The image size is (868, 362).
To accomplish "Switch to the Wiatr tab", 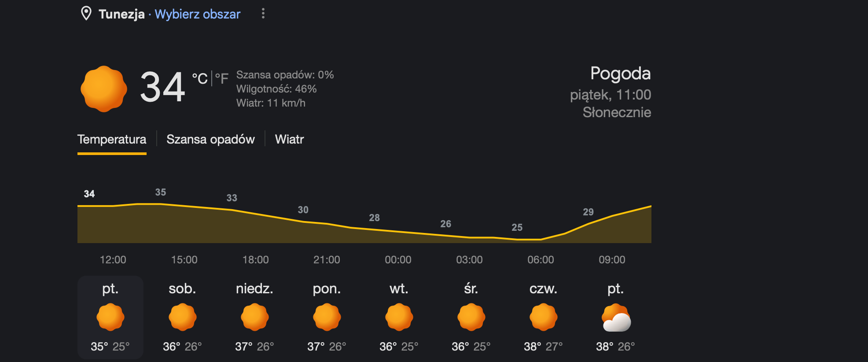I will coord(289,139).
